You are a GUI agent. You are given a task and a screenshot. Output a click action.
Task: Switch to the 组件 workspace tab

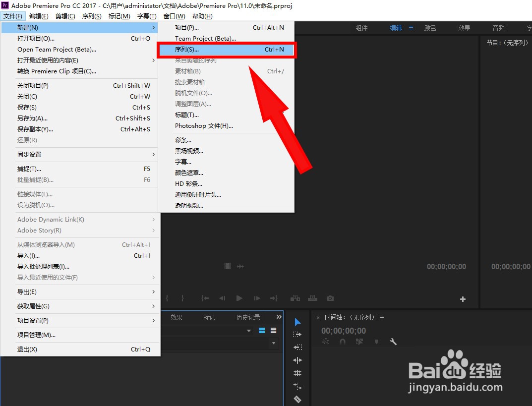361,28
